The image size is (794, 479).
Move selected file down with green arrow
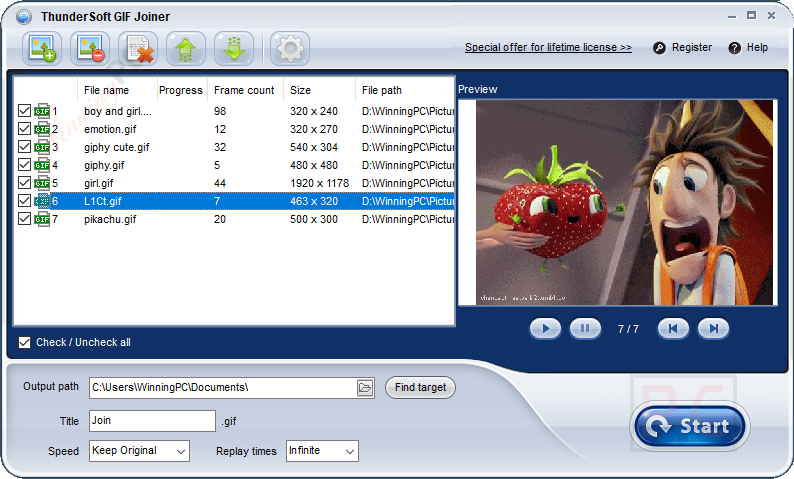pos(234,49)
